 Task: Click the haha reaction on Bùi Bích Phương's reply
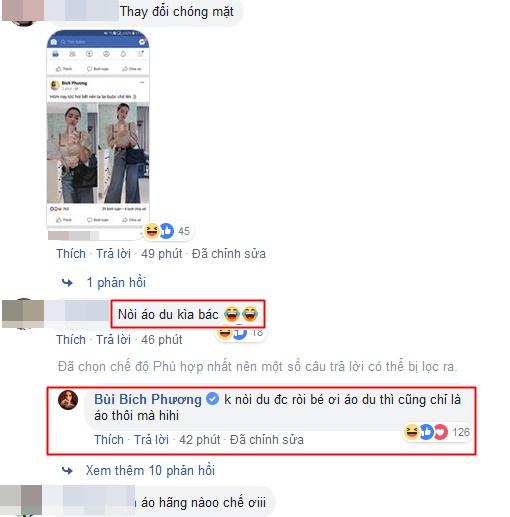point(411,432)
